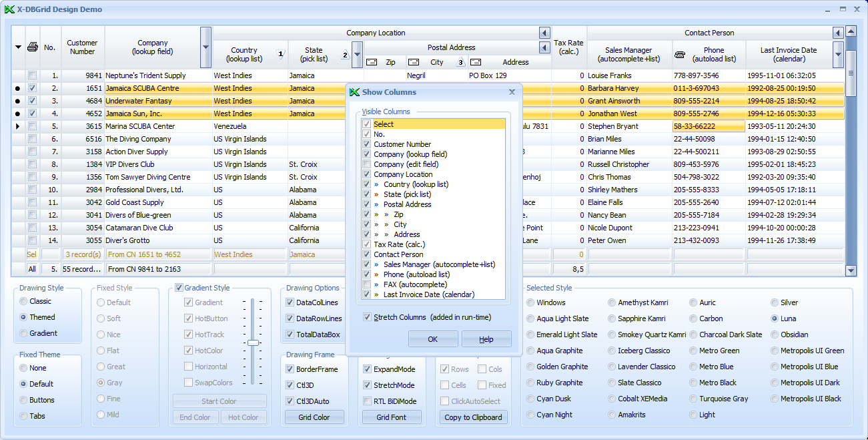Click the envelope icon in the Address column header
The image size is (868, 440).
476,62
